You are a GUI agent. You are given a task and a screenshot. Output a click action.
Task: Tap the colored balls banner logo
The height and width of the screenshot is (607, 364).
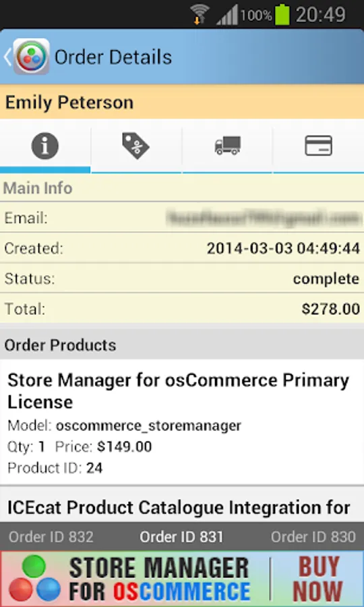[34, 579]
